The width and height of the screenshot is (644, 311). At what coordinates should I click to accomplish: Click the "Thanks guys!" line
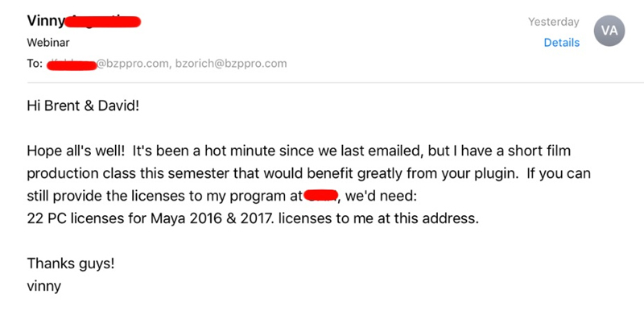(71, 263)
